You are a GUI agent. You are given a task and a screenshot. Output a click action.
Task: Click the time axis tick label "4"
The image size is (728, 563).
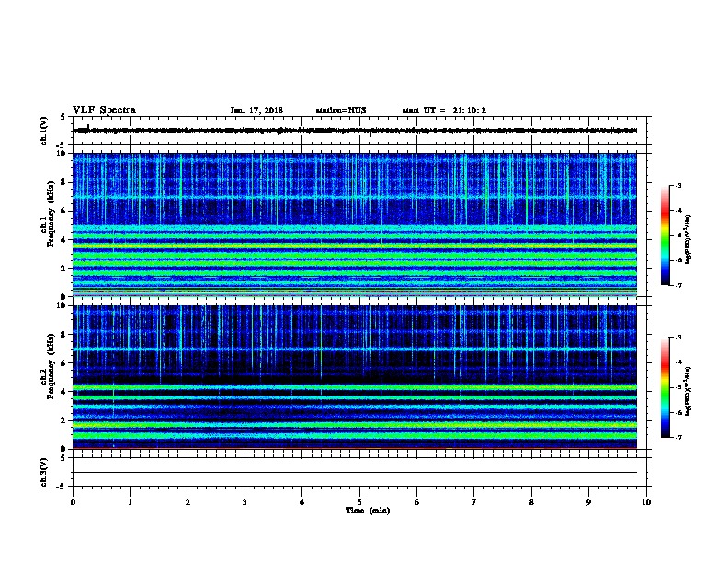302,502
